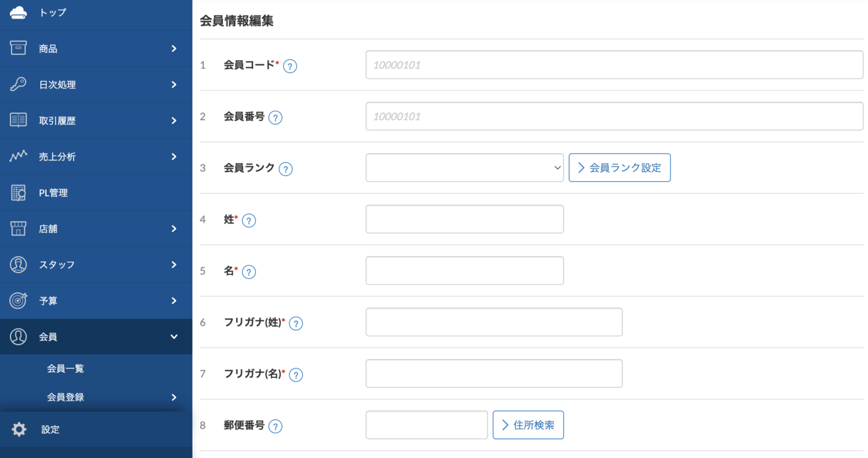This screenshot has width=868, height=458.
Task: Click the 取引履歴 book icon
Action: (17, 120)
